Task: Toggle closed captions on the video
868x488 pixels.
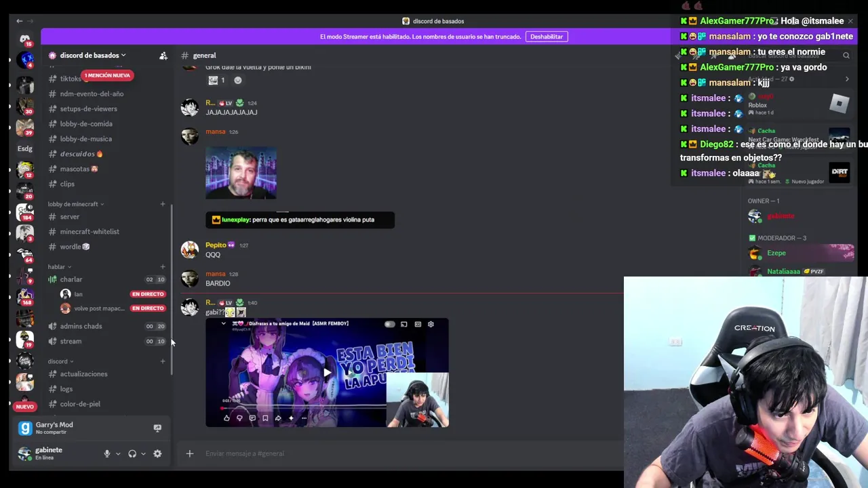Action: tap(418, 324)
